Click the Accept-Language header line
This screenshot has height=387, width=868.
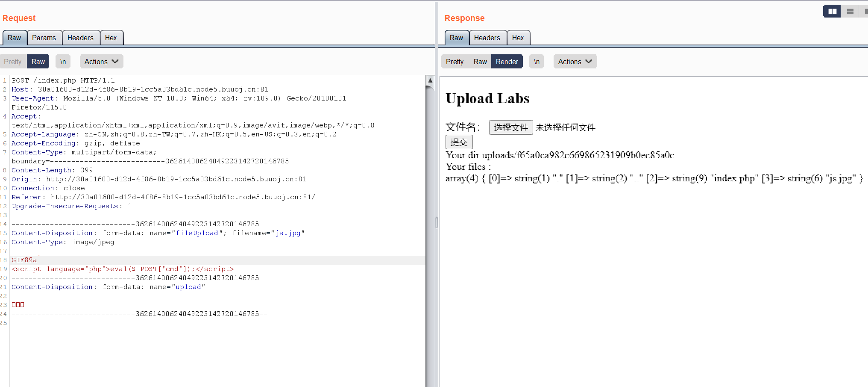tap(174, 134)
